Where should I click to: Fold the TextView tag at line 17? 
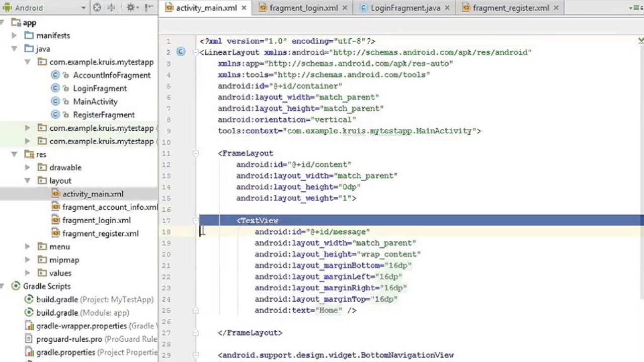pyautogui.click(x=196, y=221)
